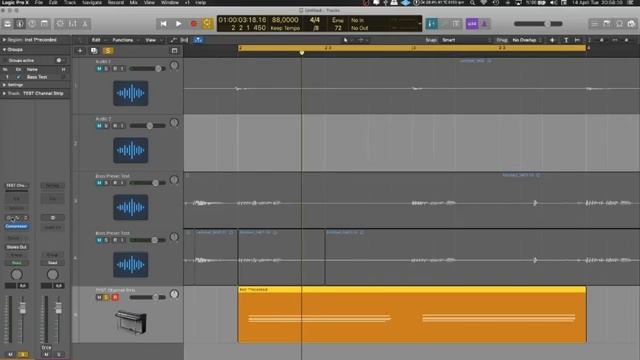
Task: Click the Audio 1 track pan knob
Action: 174,65
